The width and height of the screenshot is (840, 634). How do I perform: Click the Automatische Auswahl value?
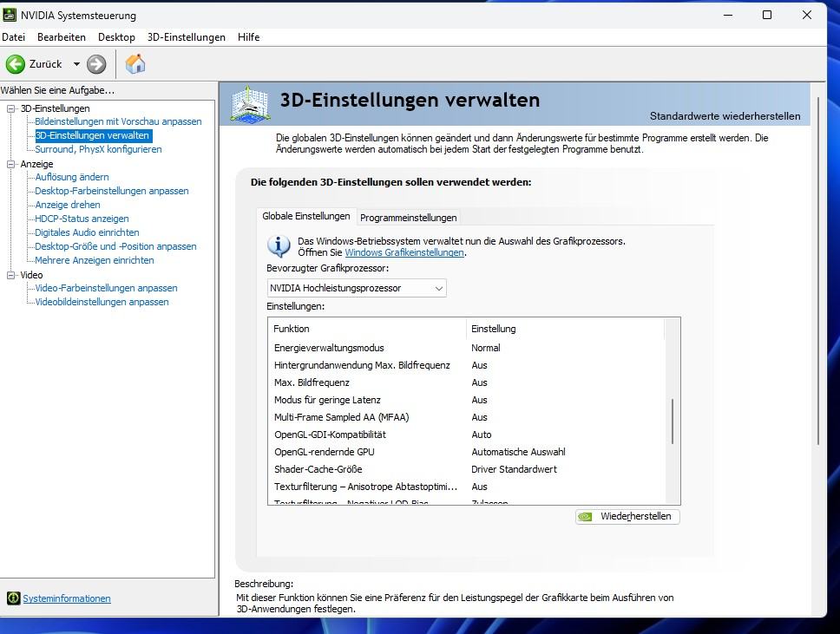click(x=518, y=452)
